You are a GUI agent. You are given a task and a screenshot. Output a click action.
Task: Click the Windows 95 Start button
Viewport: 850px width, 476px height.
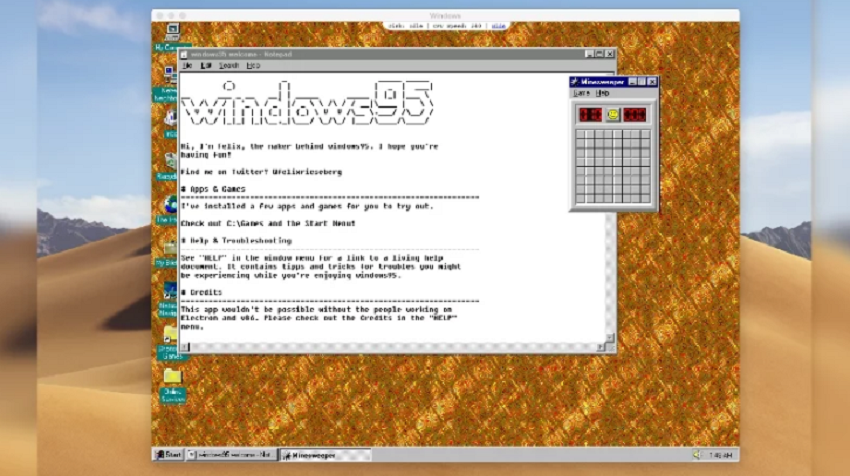(169, 455)
